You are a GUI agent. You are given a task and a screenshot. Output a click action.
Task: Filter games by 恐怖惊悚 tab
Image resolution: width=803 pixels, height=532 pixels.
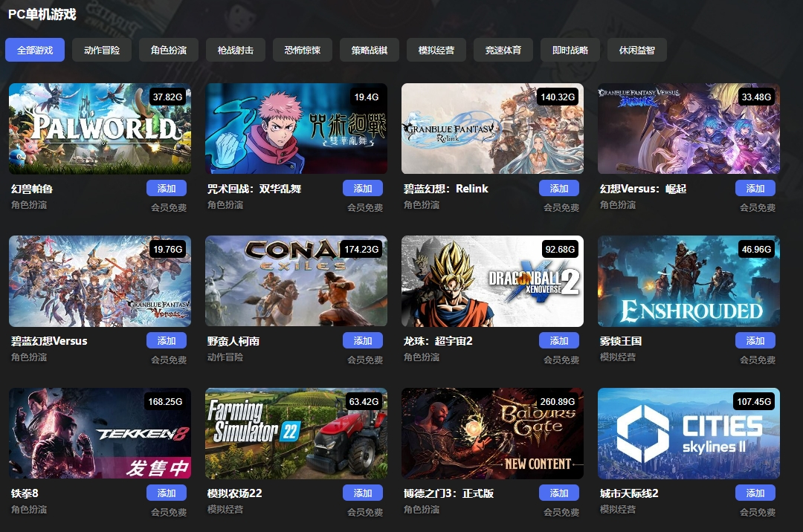302,50
